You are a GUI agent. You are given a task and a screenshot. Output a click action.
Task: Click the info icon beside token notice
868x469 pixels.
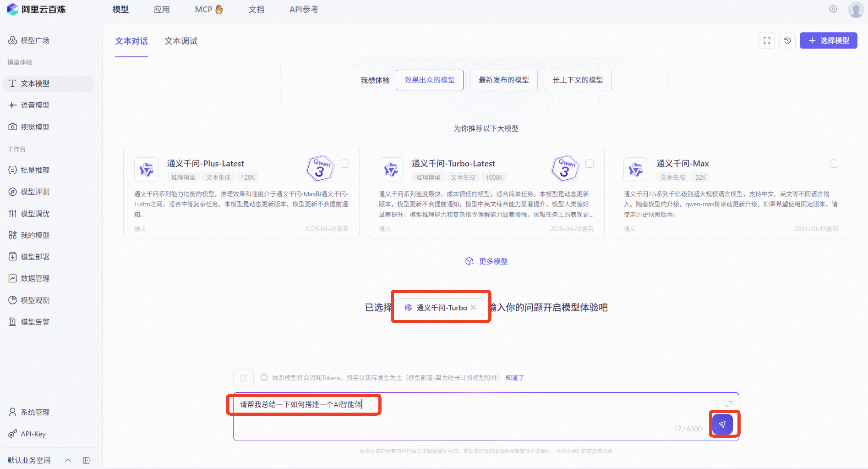click(264, 378)
